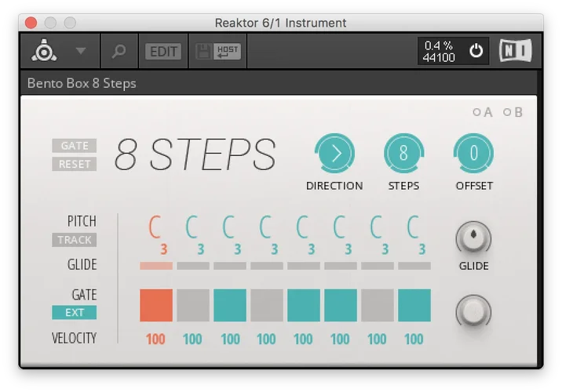Click step 8 pitch note C
The width and height of the screenshot is (562, 392).
click(414, 227)
